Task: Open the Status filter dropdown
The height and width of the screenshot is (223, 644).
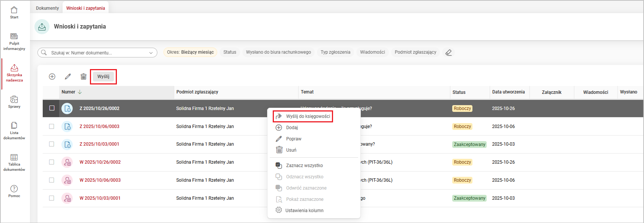Action: [x=230, y=52]
